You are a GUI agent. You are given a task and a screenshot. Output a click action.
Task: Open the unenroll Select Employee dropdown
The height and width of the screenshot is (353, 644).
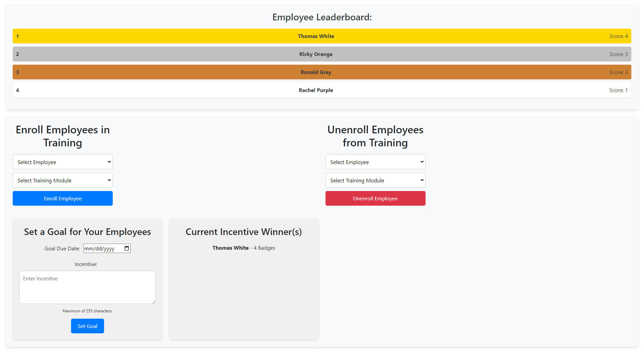[376, 162]
